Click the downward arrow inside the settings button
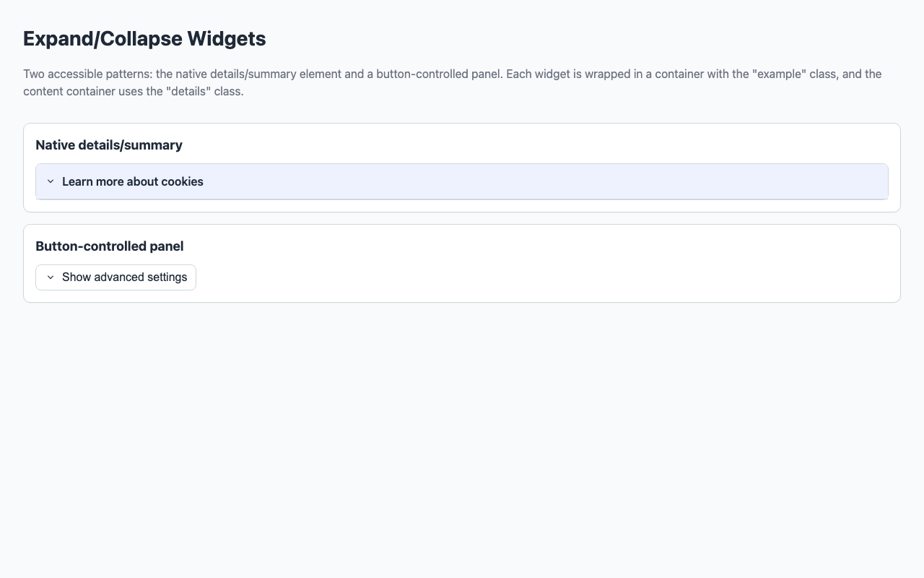Screen dimensions: 924x578 50,277
